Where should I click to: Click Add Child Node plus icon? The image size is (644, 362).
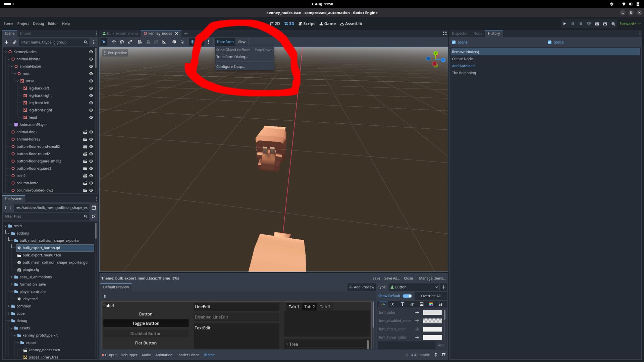click(x=6, y=42)
